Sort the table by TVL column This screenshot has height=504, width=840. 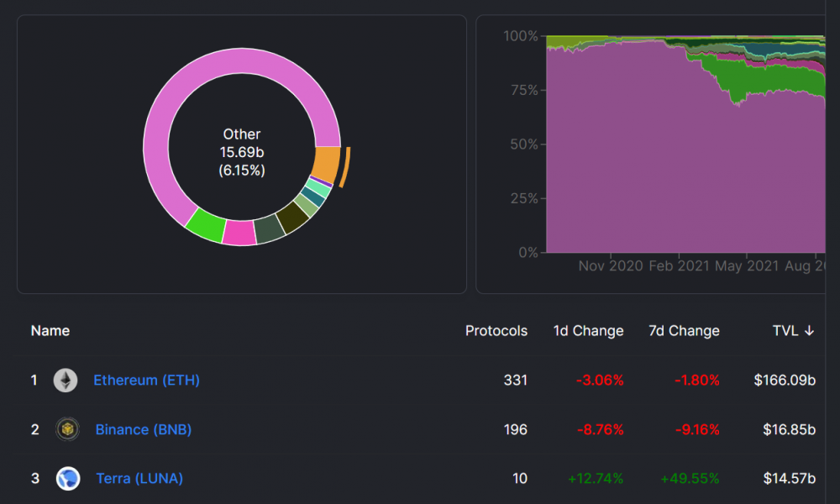tap(794, 330)
